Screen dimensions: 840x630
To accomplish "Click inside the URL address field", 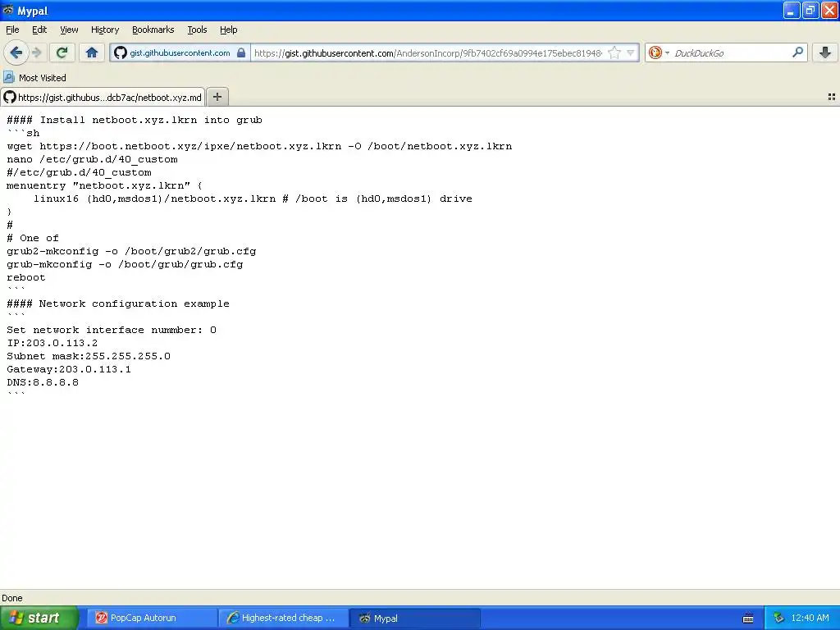I will pyautogui.click(x=428, y=53).
